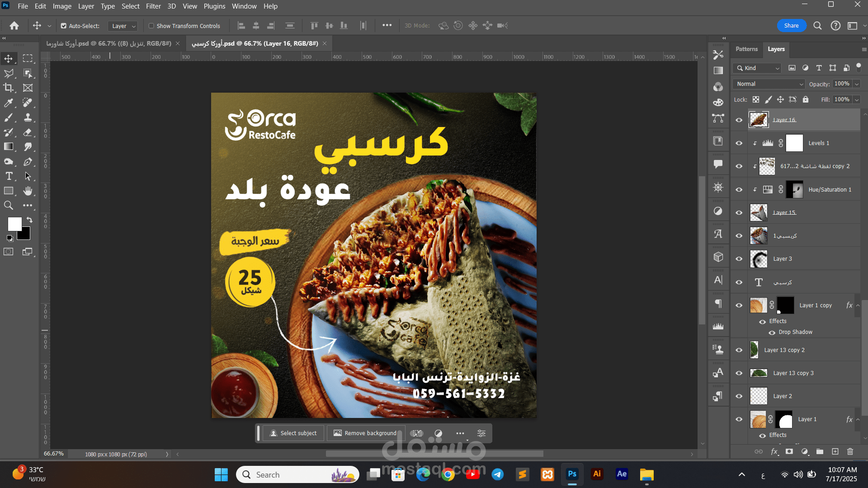
Task: Open the Opacity slider dropdown arrow
Action: tap(857, 84)
